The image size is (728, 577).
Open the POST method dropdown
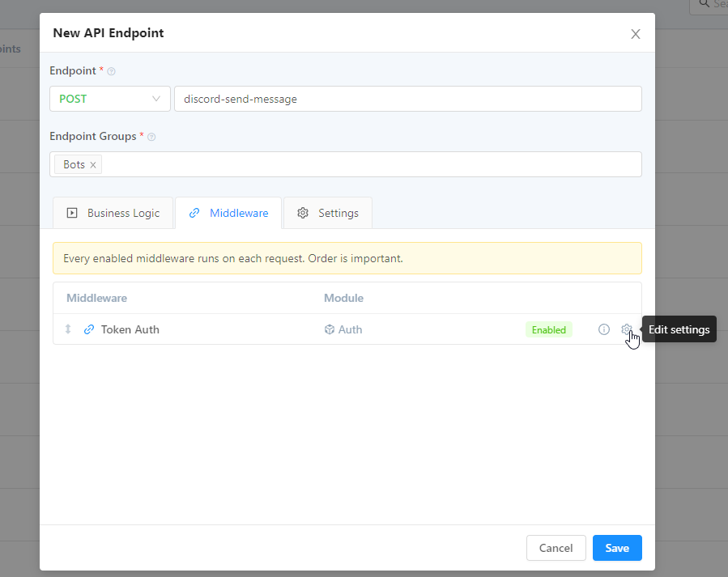pos(109,99)
